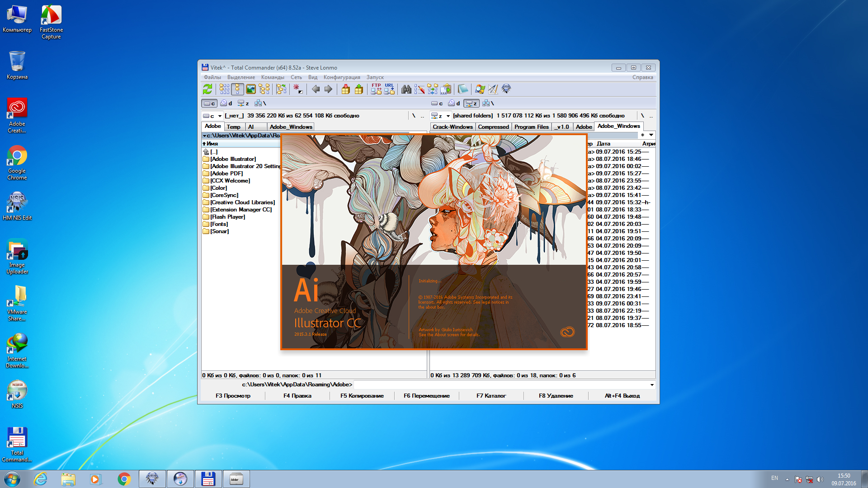Viewport: 868px width, 488px height.
Task: Open right panel directory history arrow
Action: pos(651,135)
